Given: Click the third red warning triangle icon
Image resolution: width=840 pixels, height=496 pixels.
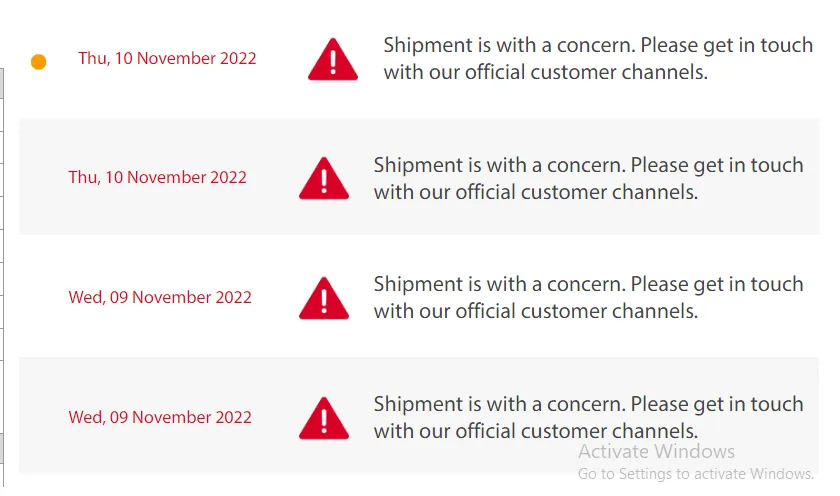Looking at the screenshot, I should (324, 298).
